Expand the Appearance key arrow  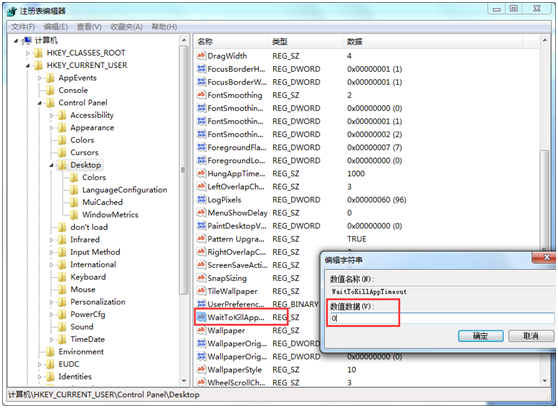51,128
